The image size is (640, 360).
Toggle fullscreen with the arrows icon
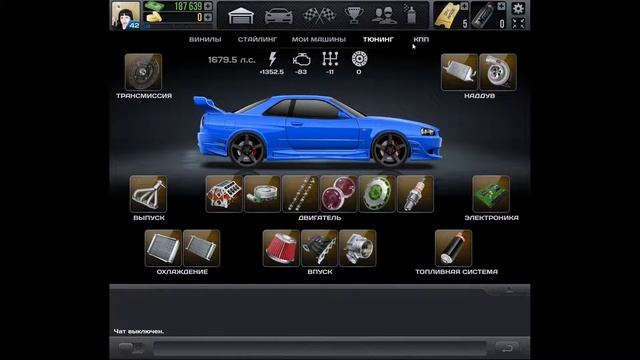coord(518,23)
